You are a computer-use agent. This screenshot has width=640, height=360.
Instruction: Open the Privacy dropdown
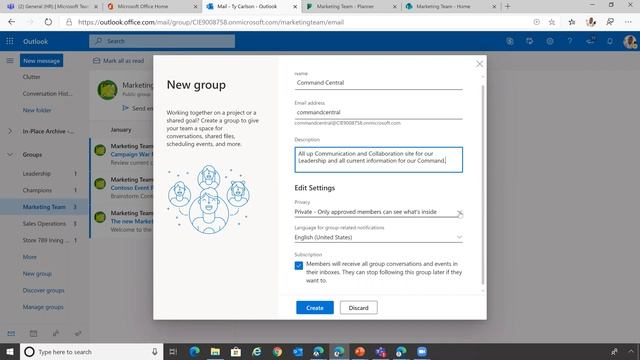tap(378, 212)
